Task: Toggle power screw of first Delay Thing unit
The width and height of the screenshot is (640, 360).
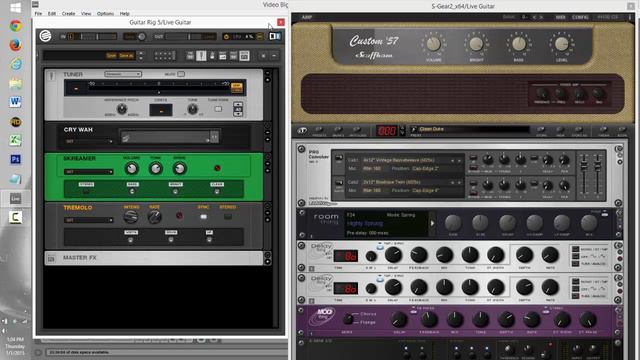Action: [x=302, y=246]
